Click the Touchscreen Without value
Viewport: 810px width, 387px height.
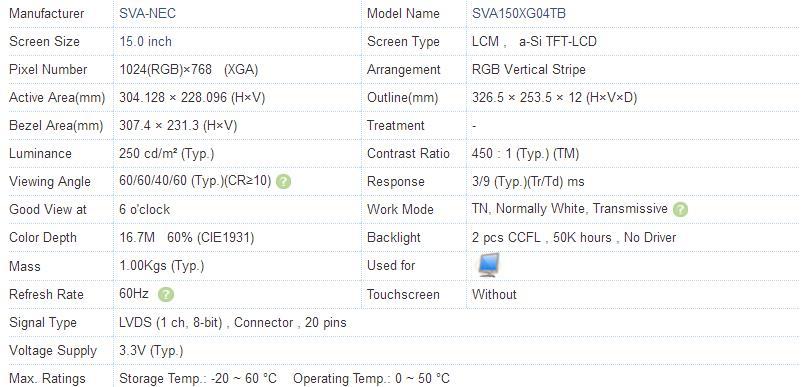click(x=494, y=295)
